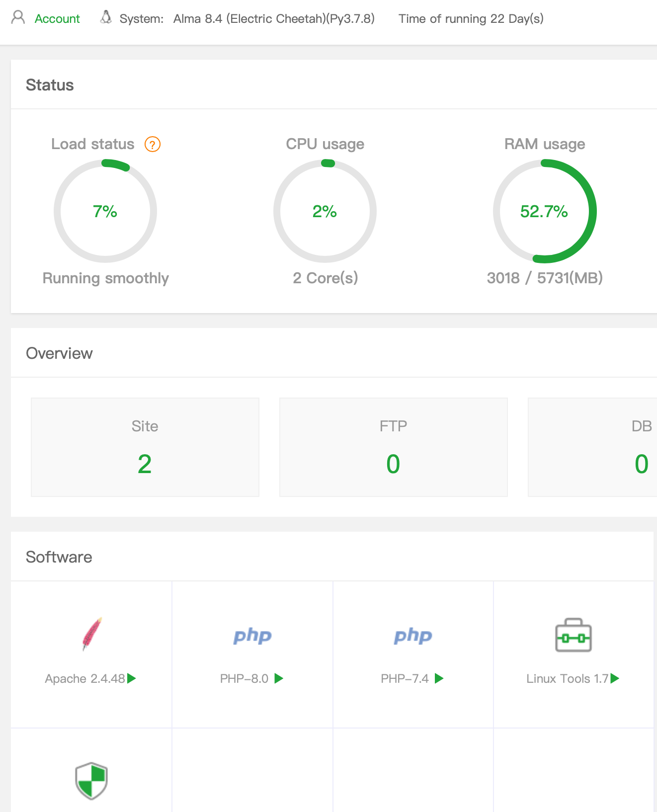Click the PHP-8.0 logo icon

click(x=252, y=636)
